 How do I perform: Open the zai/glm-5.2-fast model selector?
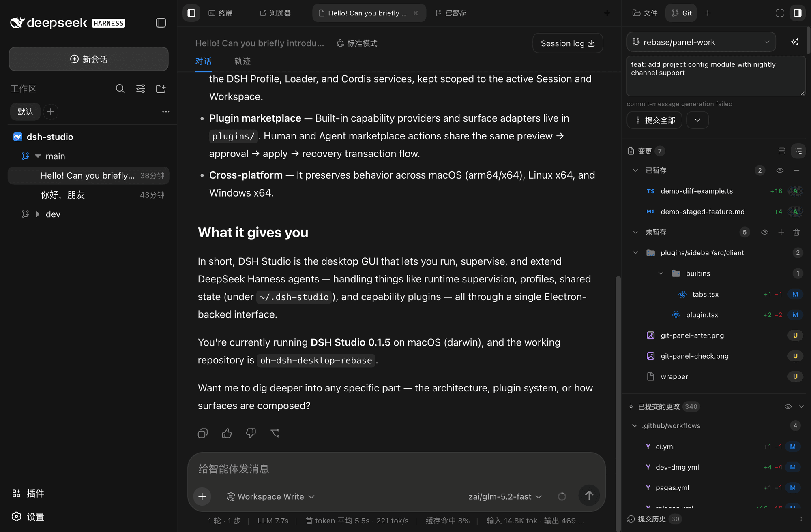click(505, 496)
